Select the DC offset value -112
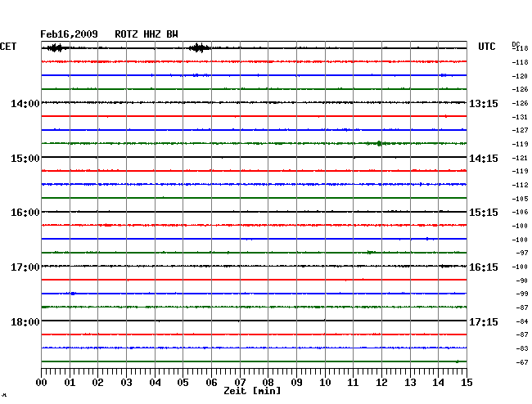The image size is (532, 404). (520, 185)
